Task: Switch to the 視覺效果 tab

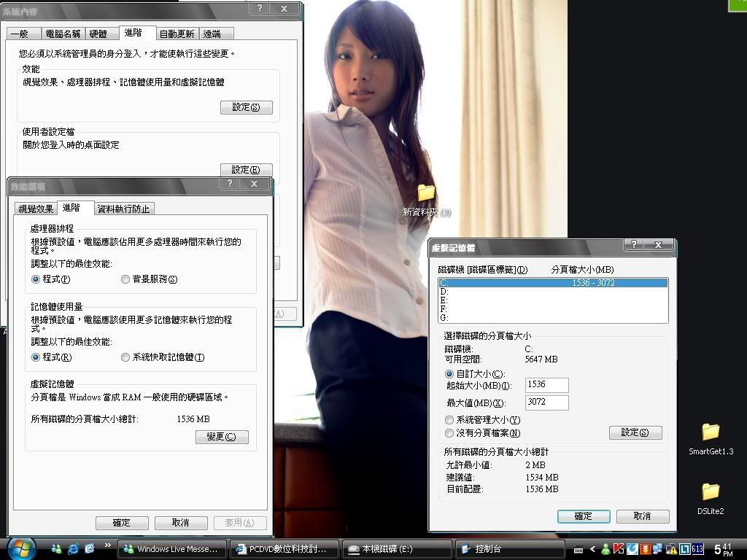Action: [36, 209]
